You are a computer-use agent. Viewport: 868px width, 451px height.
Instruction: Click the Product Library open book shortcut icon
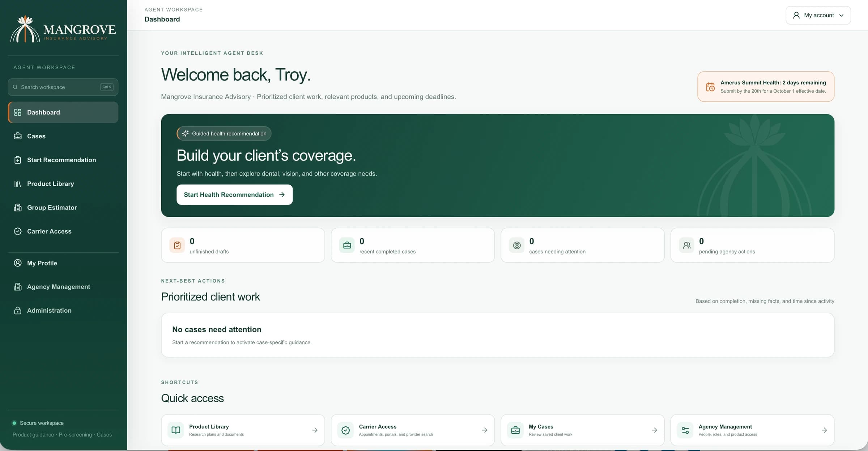pos(176,430)
